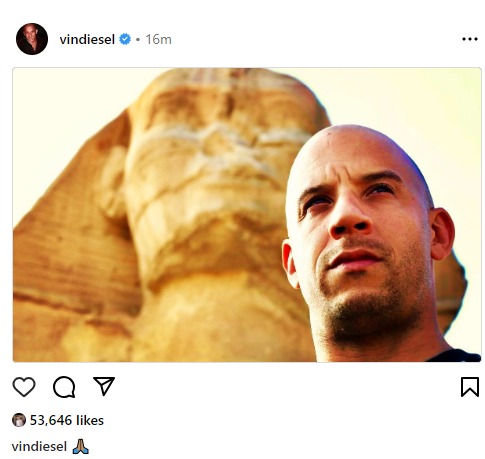Like the post with the heart icon
This screenshot has width=485, height=459.
coord(24,387)
